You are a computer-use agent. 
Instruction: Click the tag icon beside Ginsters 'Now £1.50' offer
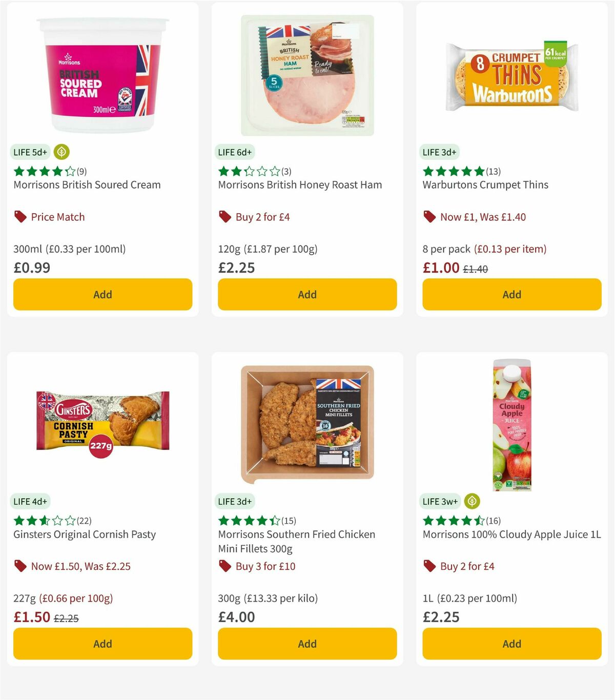coord(20,566)
